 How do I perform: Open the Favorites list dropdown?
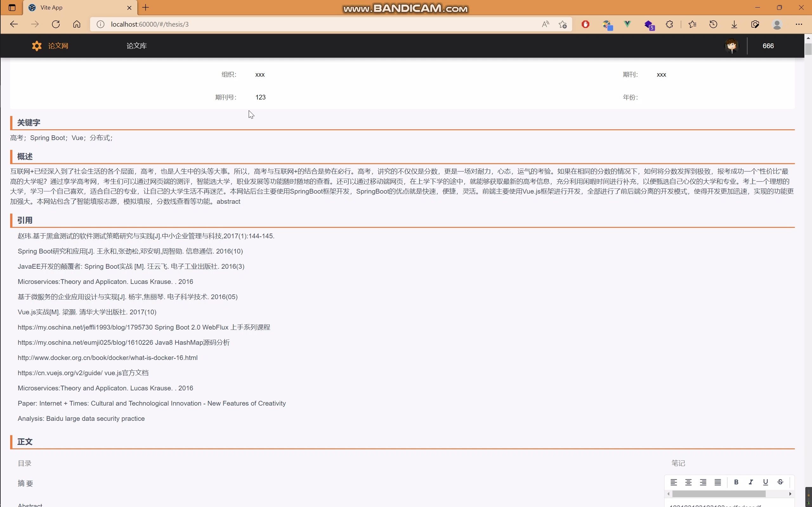692,24
